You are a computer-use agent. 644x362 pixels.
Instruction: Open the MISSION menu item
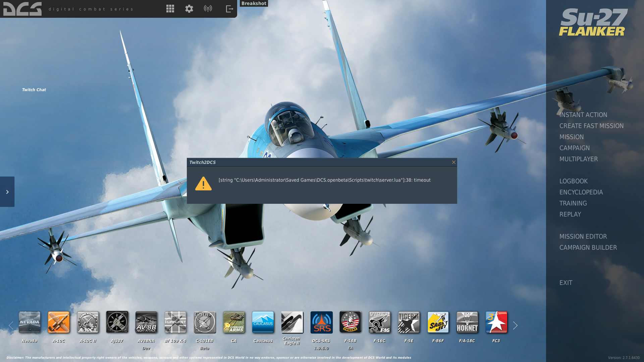click(572, 137)
